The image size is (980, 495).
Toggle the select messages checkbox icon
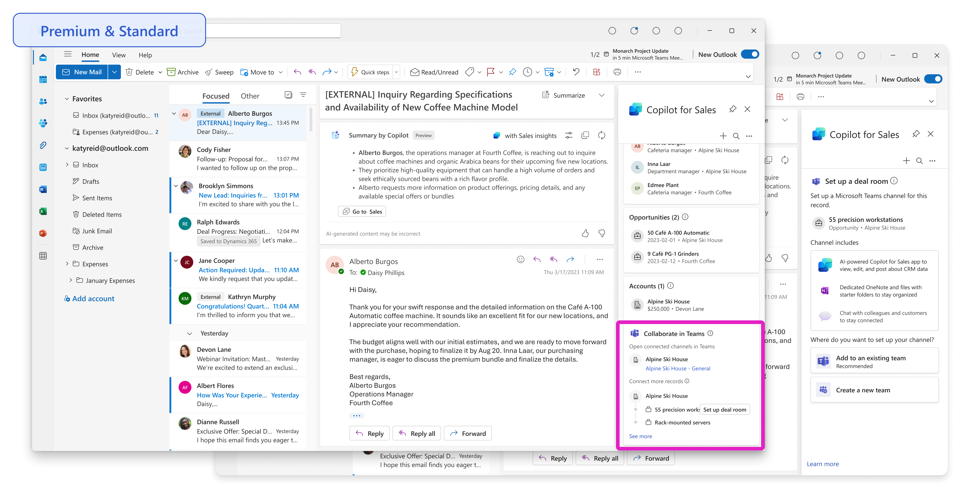click(x=288, y=95)
